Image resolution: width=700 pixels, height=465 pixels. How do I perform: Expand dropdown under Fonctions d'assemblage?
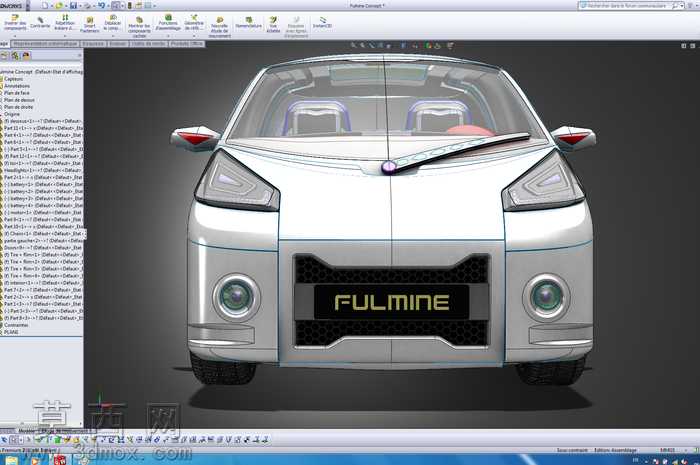(x=168, y=36)
